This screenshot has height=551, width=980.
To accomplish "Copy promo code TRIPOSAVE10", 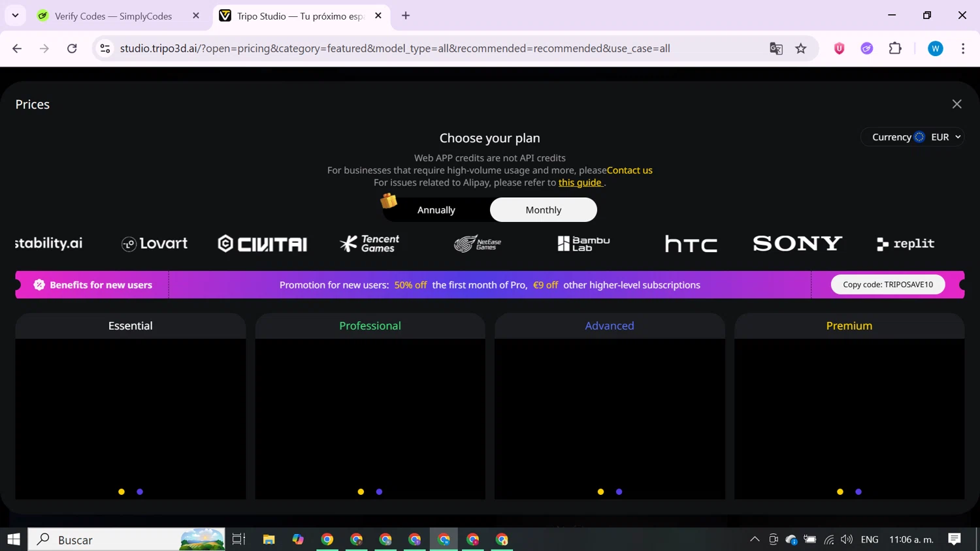I will click(887, 285).
